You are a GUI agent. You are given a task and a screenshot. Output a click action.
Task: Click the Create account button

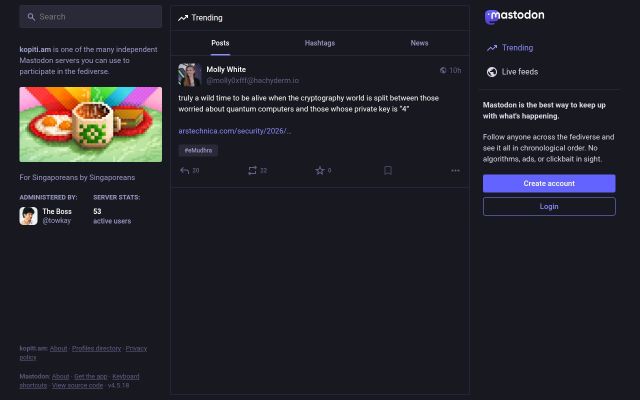pos(549,184)
